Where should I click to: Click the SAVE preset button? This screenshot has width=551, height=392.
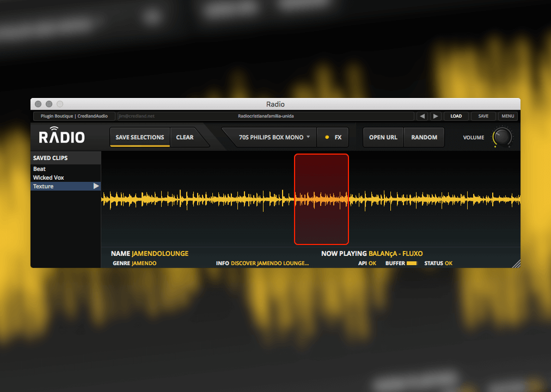483,116
